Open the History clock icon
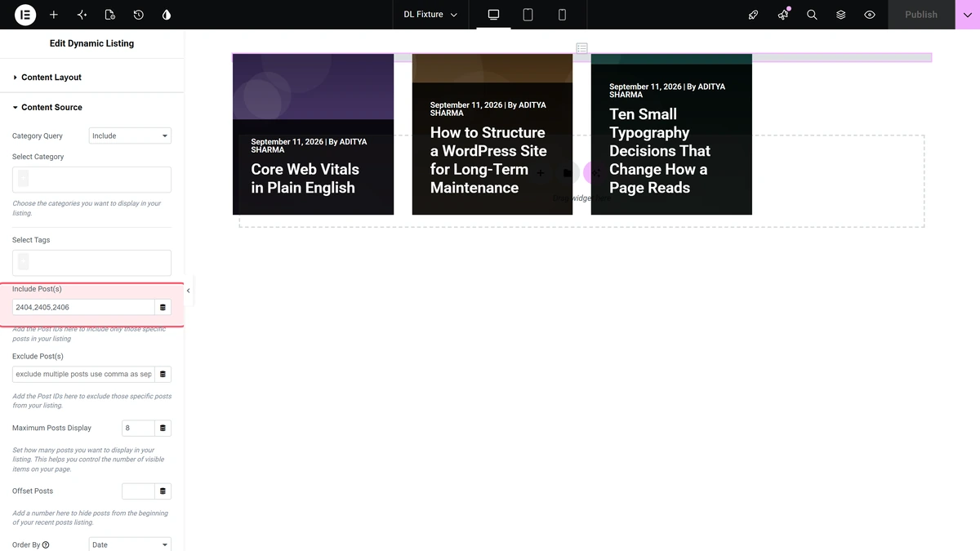 point(138,15)
